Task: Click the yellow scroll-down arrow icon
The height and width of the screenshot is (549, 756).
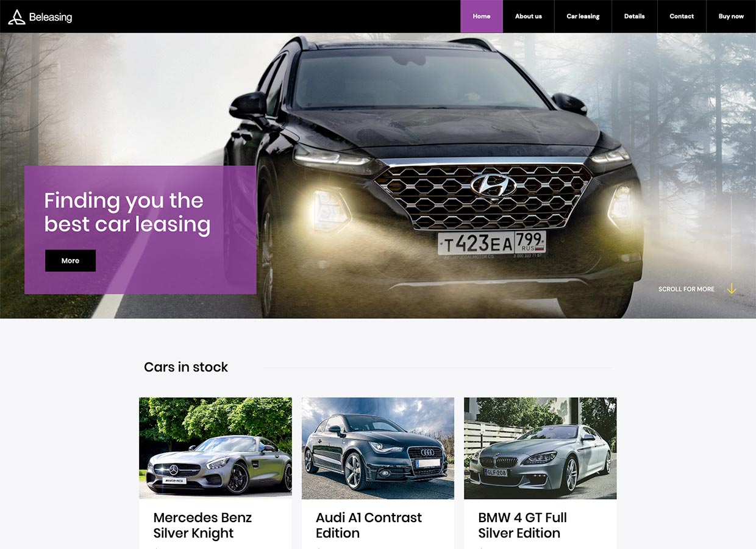Action: [x=732, y=289]
